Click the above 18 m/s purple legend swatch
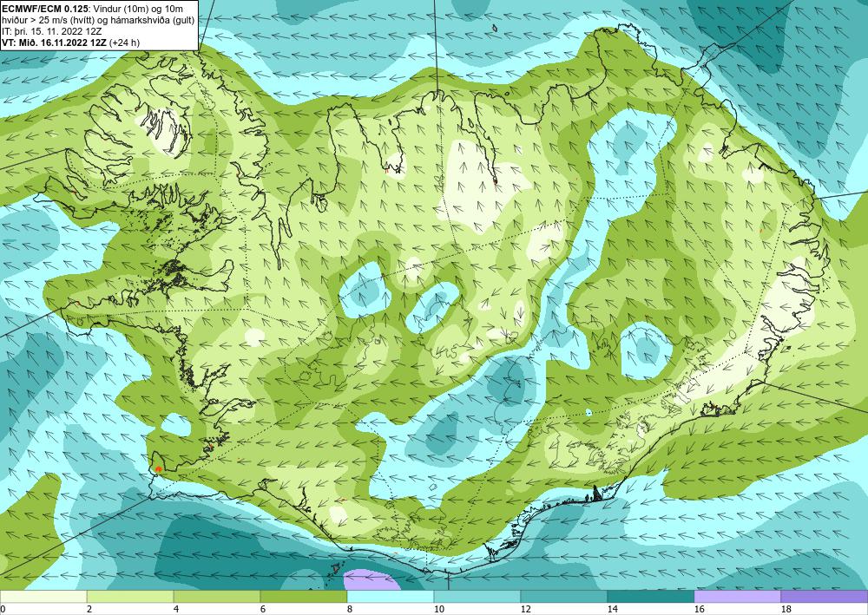This screenshot has width=868, height=615. [x=825, y=597]
